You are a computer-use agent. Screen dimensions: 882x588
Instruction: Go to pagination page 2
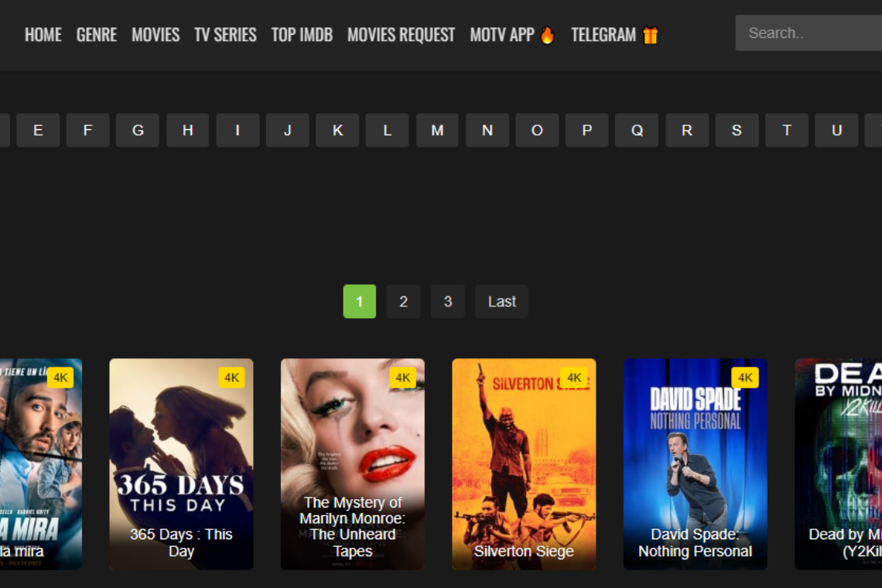[403, 302]
